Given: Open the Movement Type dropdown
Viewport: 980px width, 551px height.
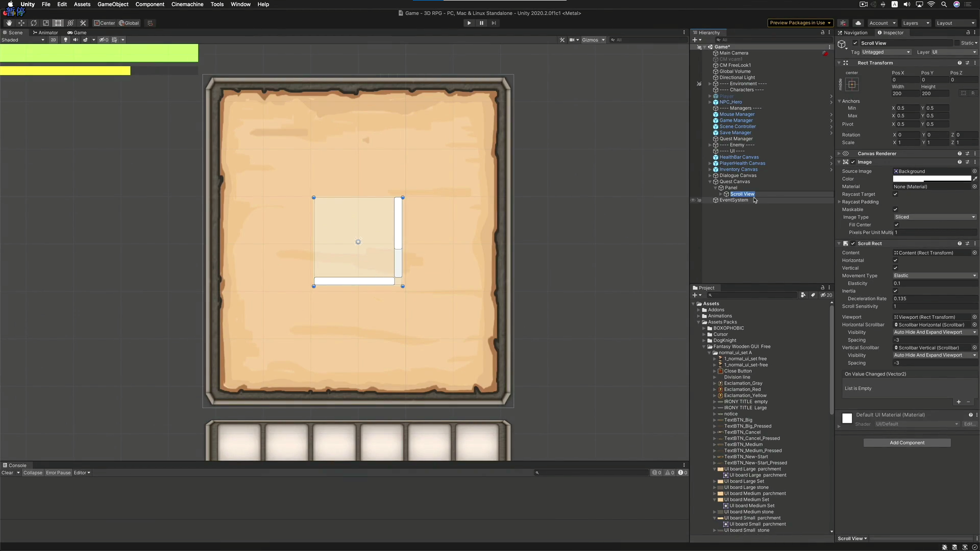Looking at the screenshot, I should pyautogui.click(x=934, y=275).
